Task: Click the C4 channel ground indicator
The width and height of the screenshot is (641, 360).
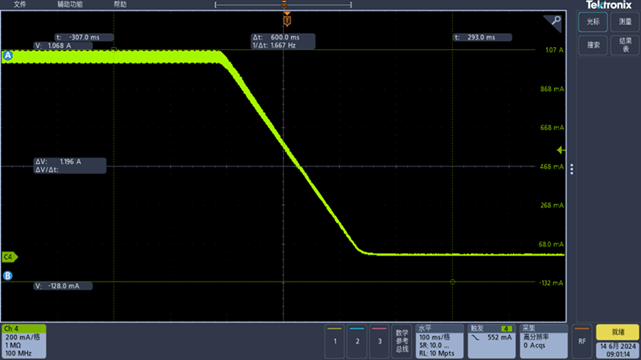Action: tap(9, 257)
